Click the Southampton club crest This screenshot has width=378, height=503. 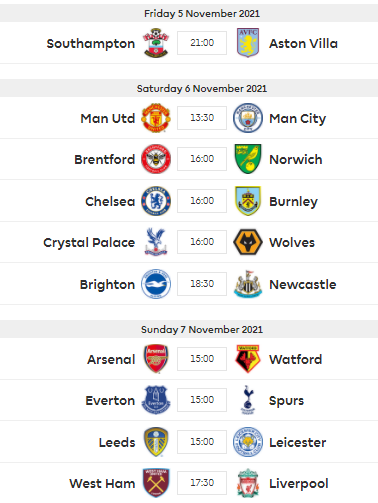(156, 43)
